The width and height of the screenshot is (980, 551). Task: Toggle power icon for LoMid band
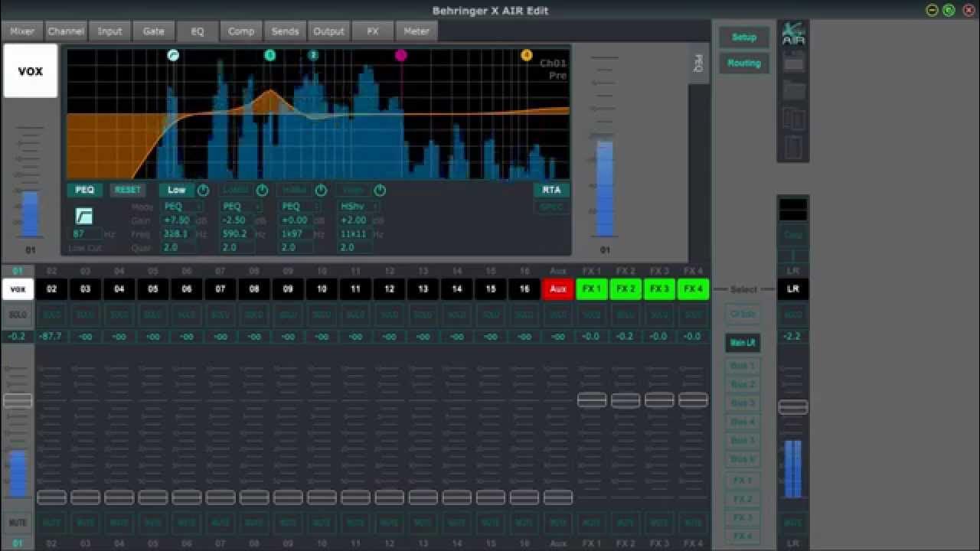coord(262,190)
